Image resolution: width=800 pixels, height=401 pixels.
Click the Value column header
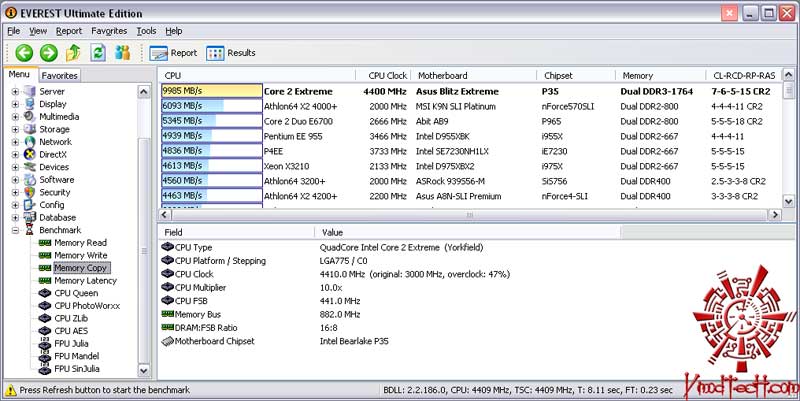pos(467,232)
